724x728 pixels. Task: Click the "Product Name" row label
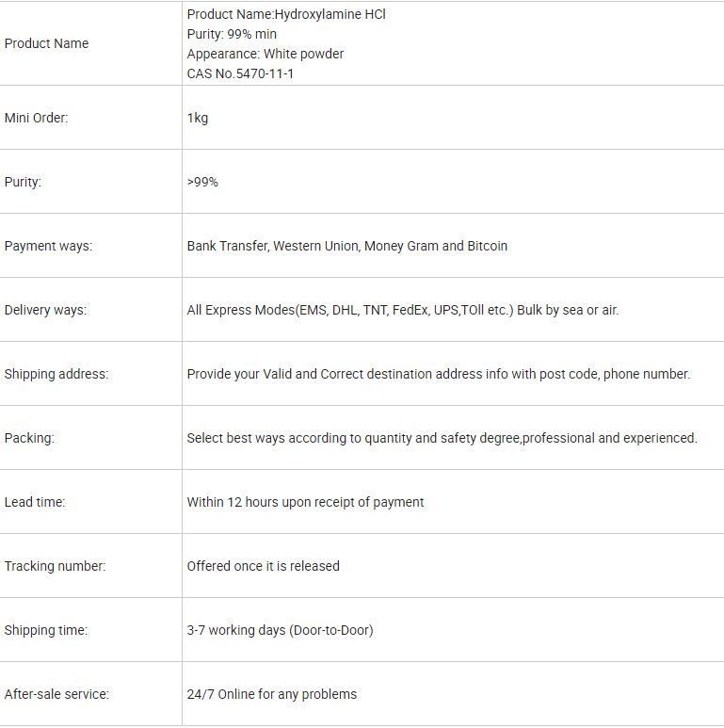[46, 43]
